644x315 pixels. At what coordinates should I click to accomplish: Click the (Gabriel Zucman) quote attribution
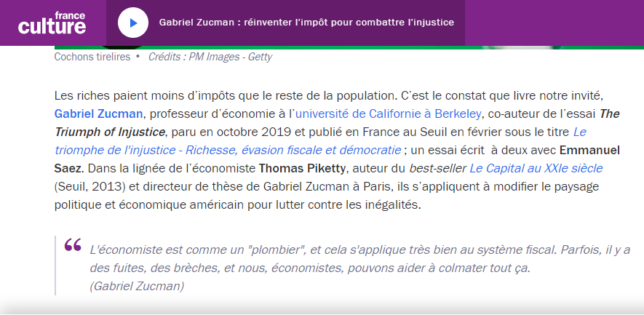pos(137,286)
